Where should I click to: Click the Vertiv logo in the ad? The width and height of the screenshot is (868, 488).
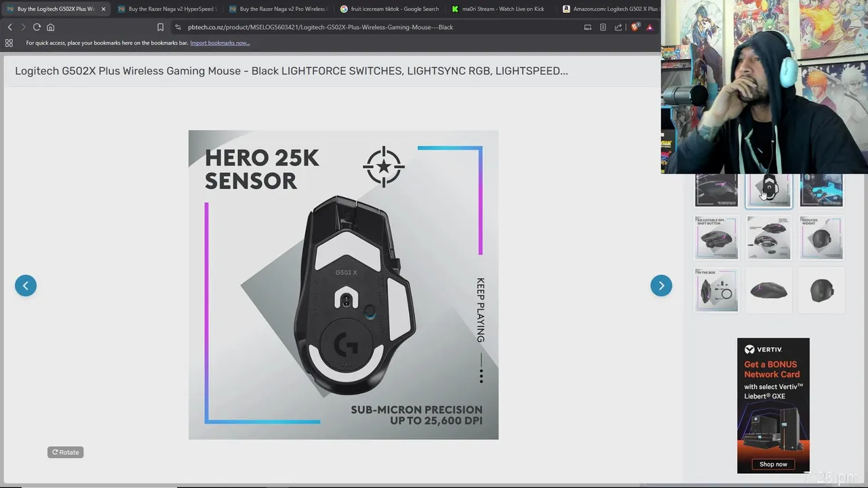pyautogui.click(x=764, y=350)
